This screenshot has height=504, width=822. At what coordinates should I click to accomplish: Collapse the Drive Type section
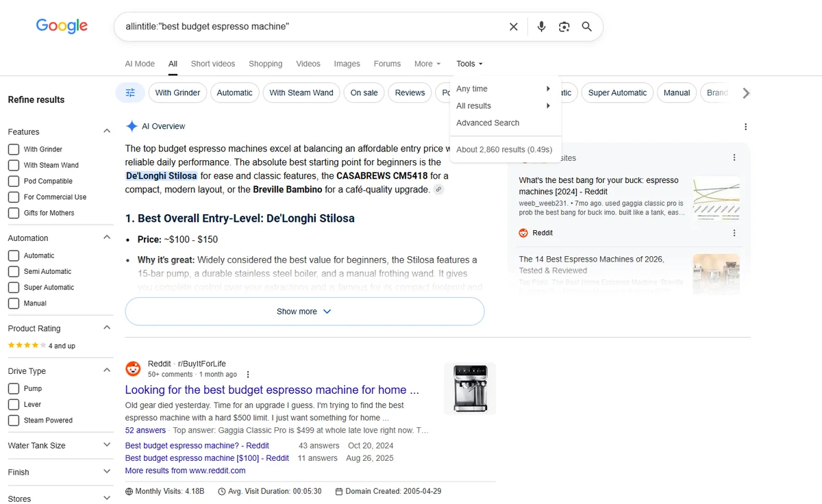coord(107,370)
